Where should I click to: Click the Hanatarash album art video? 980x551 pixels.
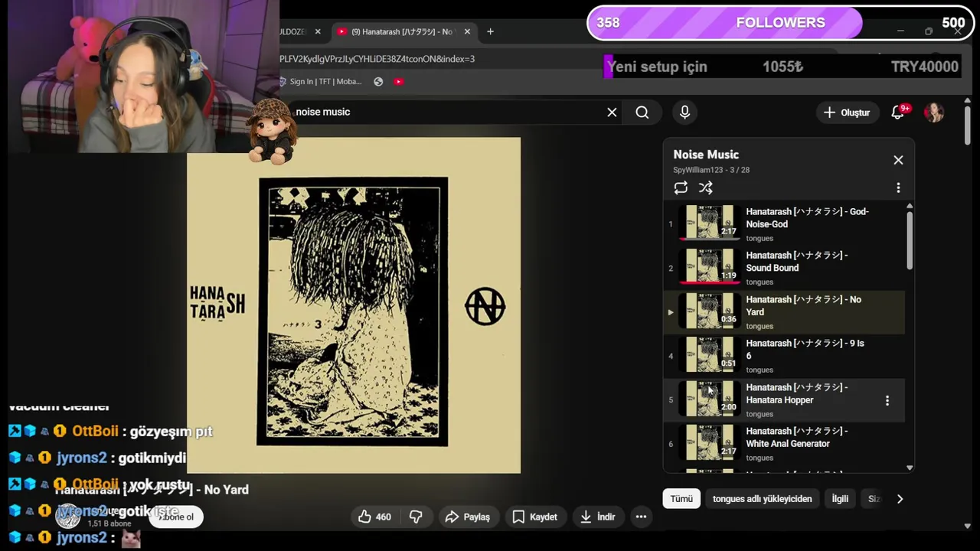tap(353, 306)
